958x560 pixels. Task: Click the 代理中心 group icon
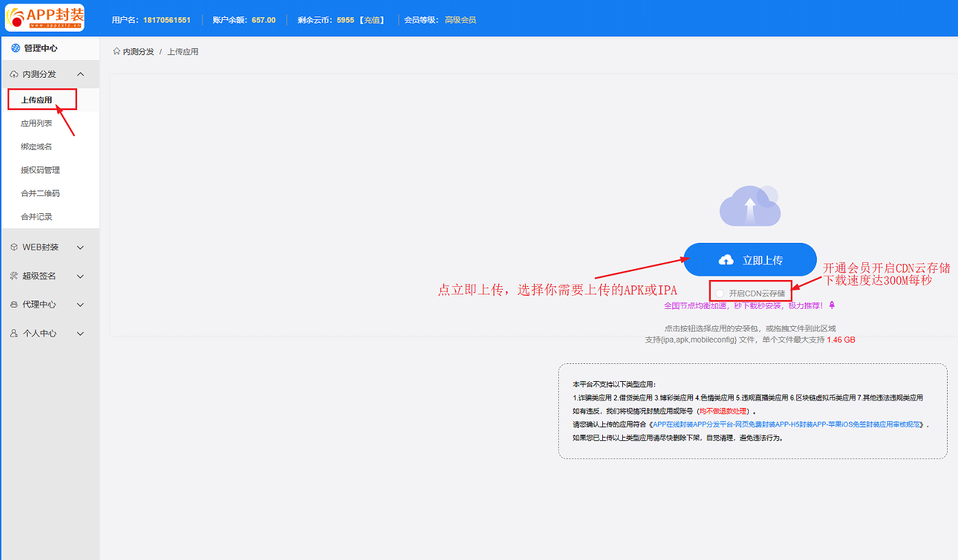[x=14, y=304]
